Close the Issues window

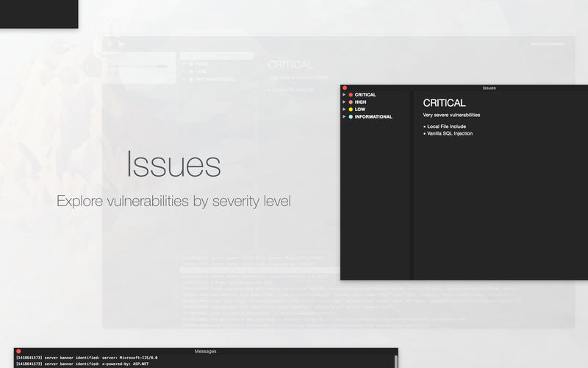point(345,88)
